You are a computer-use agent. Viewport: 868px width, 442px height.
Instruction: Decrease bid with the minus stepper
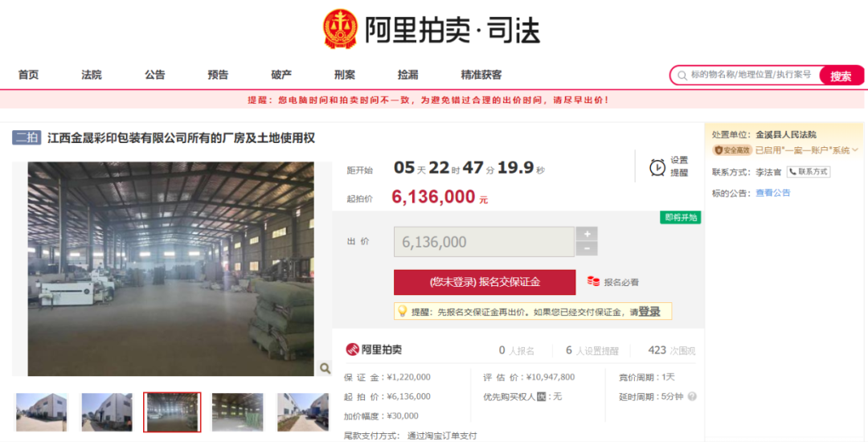(587, 249)
